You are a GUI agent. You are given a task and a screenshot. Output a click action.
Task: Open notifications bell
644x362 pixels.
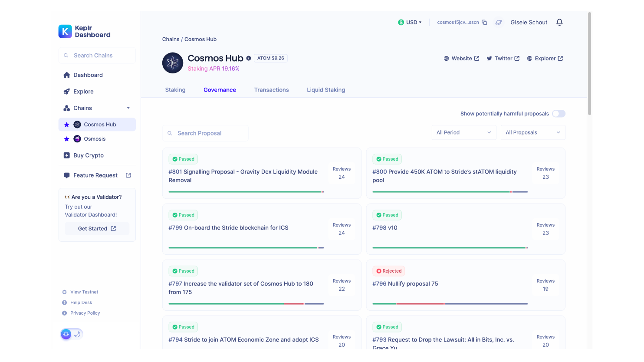pos(559,22)
